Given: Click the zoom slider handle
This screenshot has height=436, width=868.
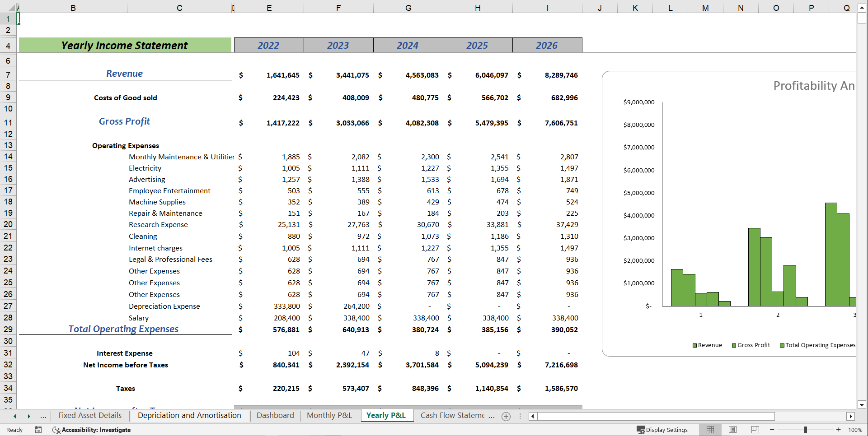Looking at the screenshot, I should (x=806, y=430).
